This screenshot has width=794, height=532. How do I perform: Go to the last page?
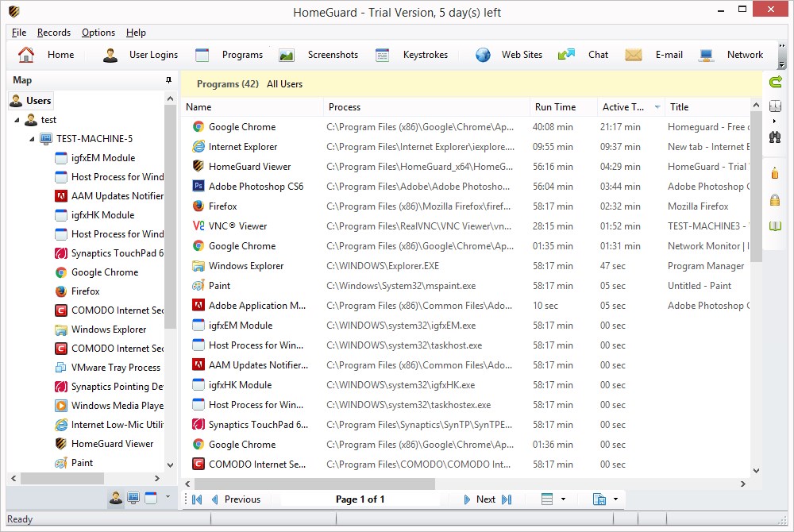tap(507, 499)
